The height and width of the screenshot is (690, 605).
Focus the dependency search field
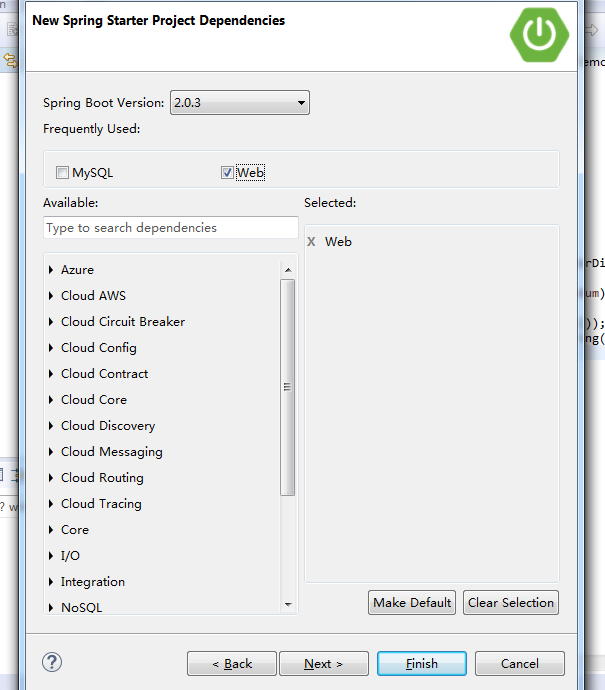click(x=171, y=228)
